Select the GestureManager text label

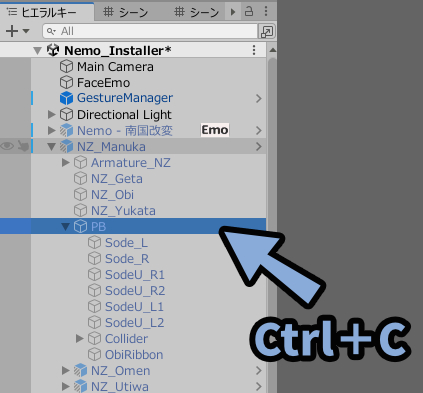(125, 98)
